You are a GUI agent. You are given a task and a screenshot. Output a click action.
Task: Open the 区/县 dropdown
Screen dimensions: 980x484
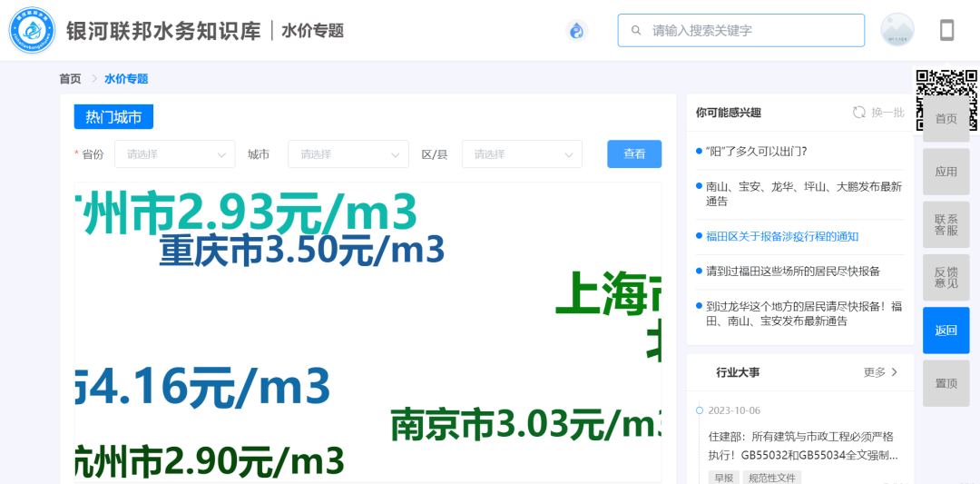(x=522, y=153)
